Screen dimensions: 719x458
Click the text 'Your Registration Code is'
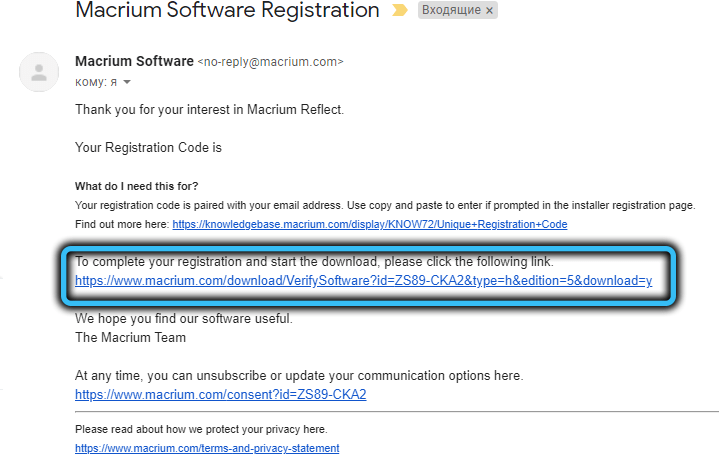click(x=148, y=148)
